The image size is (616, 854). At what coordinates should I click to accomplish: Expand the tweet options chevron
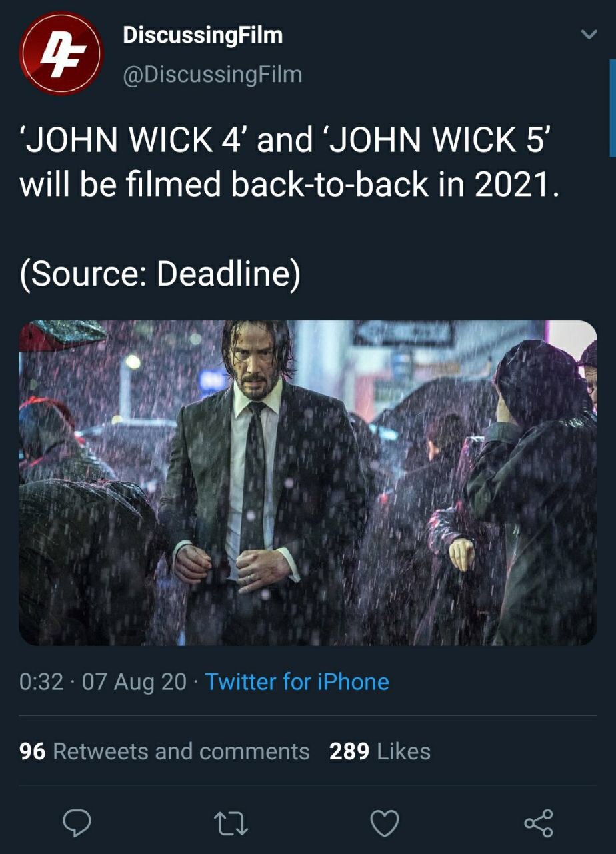[589, 35]
